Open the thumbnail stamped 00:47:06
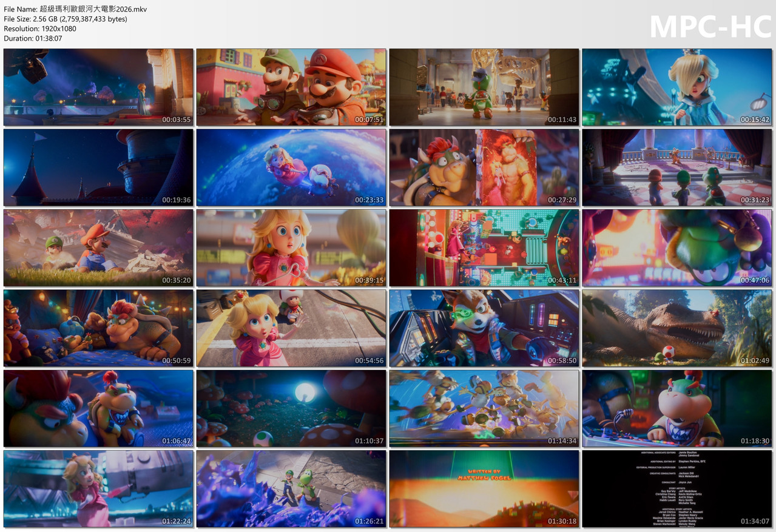The image size is (776, 532). [677, 247]
